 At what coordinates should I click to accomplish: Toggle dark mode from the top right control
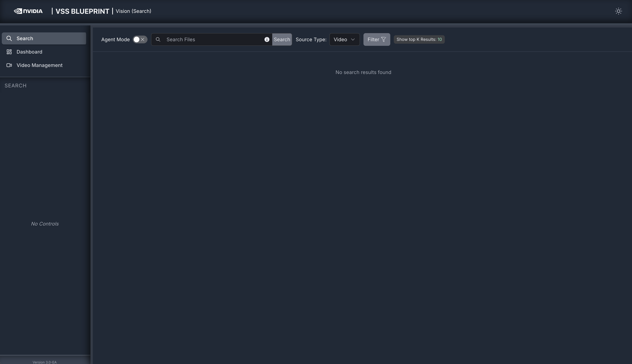tap(618, 11)
